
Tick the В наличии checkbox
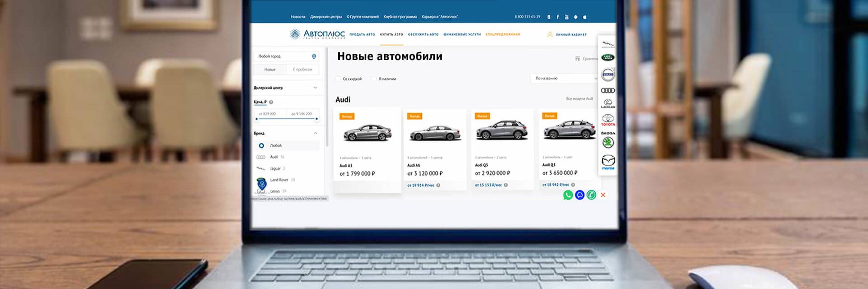pos(374,79)
